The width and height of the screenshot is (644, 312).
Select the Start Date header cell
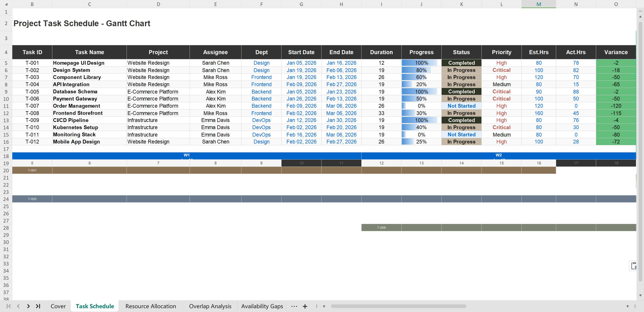click(x=301, y=52)
